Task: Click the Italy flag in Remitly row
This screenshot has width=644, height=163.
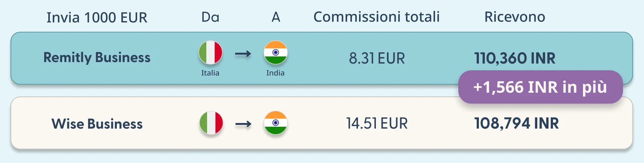Action: 210,53
